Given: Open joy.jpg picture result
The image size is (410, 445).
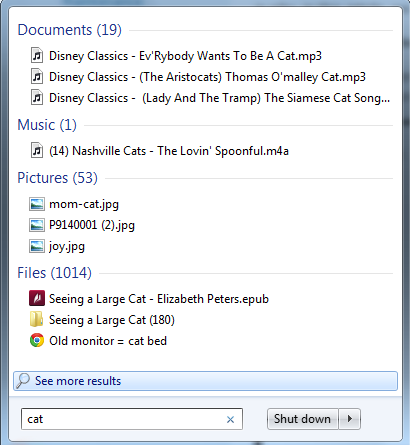Looking at the screenshot, I should [x=67, y=247].
